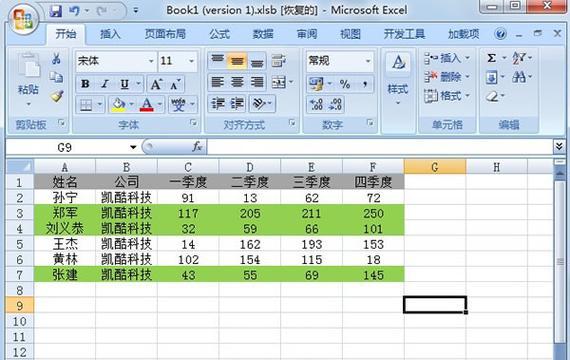Click the Format Painter brush icon

[x=57, y=96]
